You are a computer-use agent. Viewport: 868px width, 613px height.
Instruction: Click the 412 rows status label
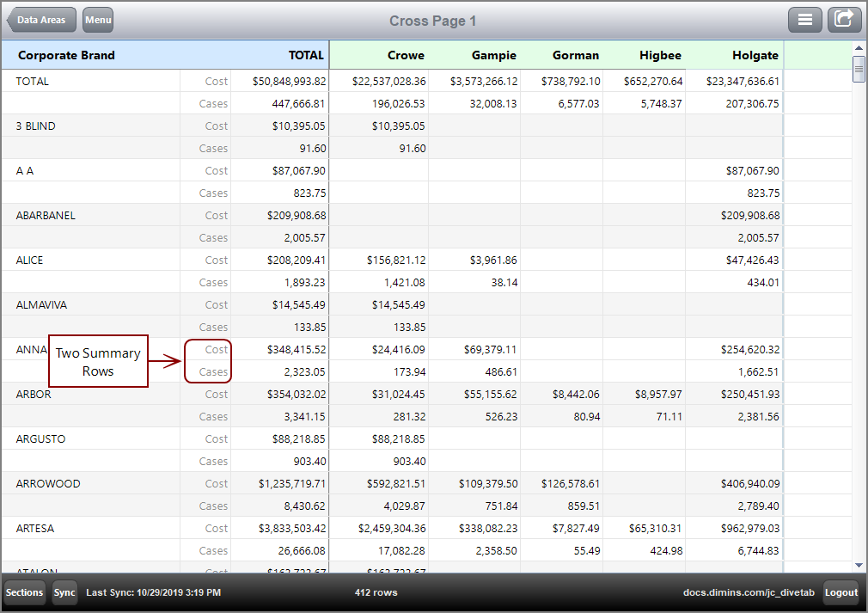376,592
